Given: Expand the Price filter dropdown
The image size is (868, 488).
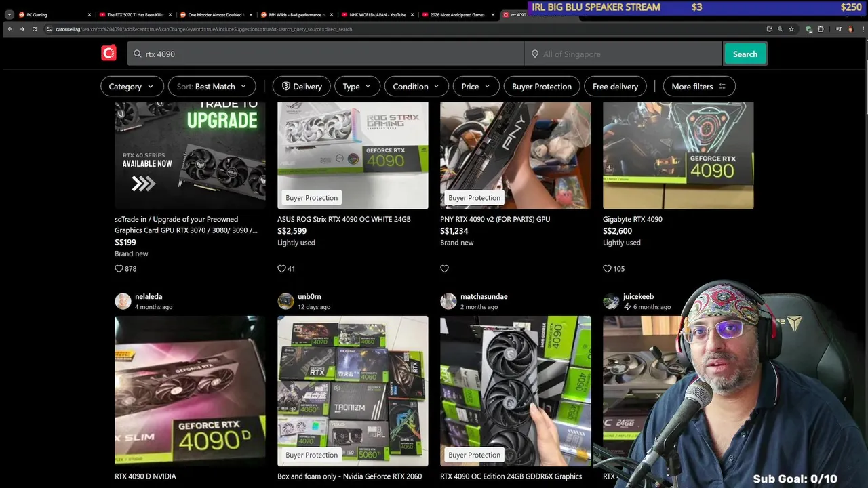Looking at the screenshot, I should (x=476, y=86).
